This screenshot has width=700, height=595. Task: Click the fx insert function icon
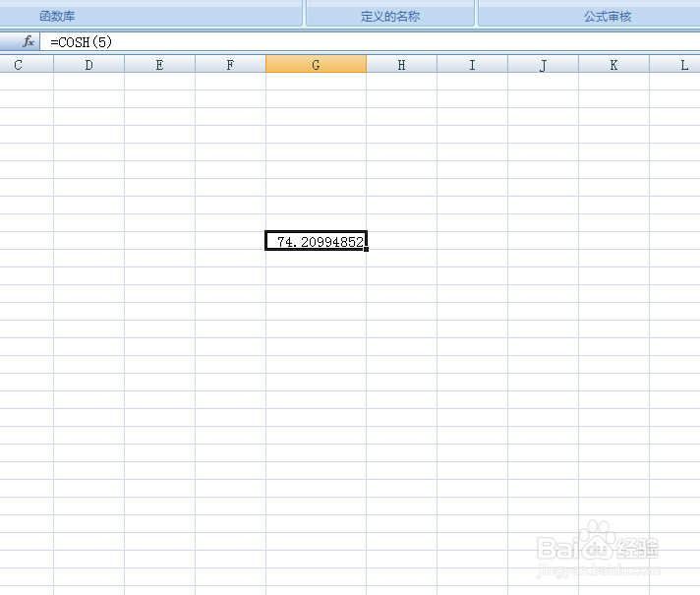29,42
